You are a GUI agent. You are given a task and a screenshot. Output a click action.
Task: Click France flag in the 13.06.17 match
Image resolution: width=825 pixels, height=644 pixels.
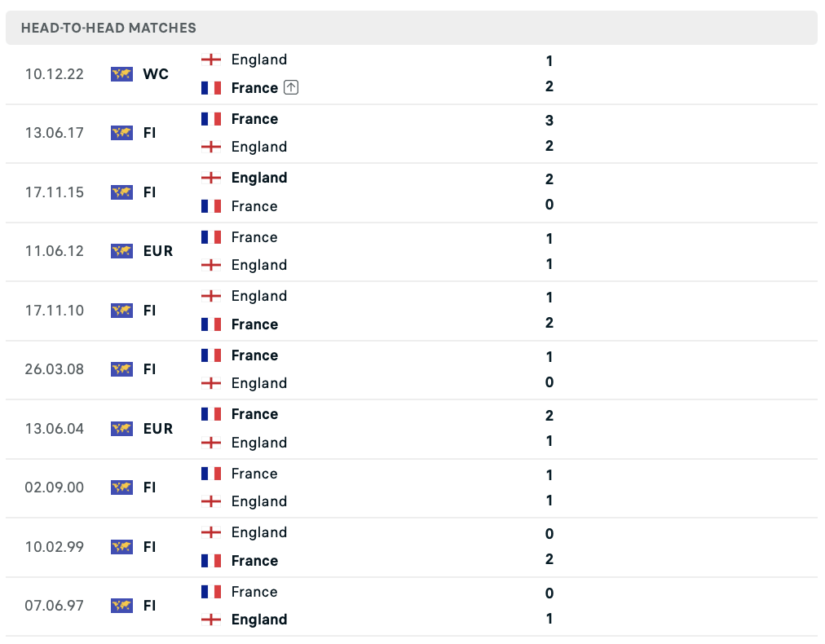point(211,119)
